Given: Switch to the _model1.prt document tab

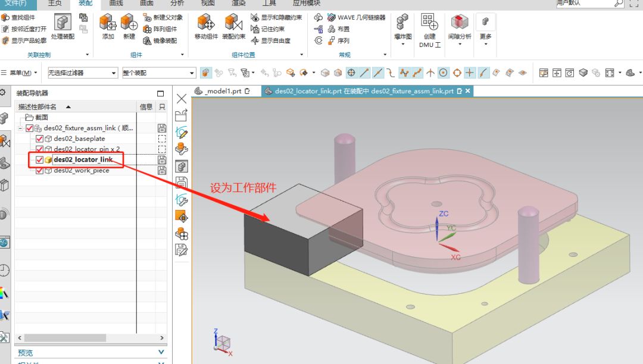Looking at the screenshot, I should (x=223, y=91).
